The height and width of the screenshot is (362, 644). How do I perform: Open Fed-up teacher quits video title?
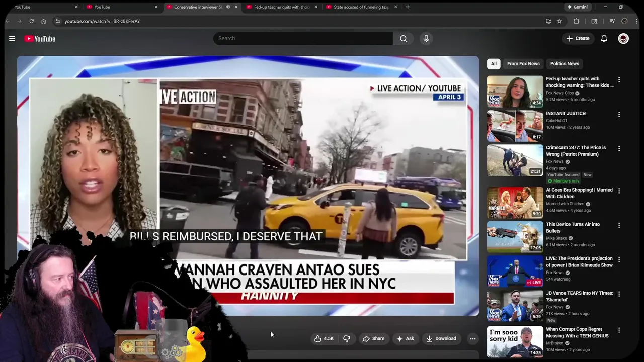click(x=580, y=82)
